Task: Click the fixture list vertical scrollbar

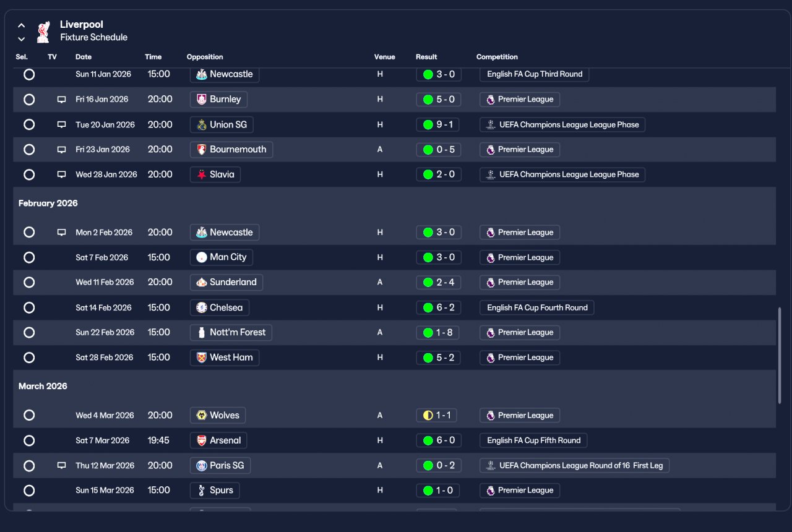Action: (x=779, y=356)
